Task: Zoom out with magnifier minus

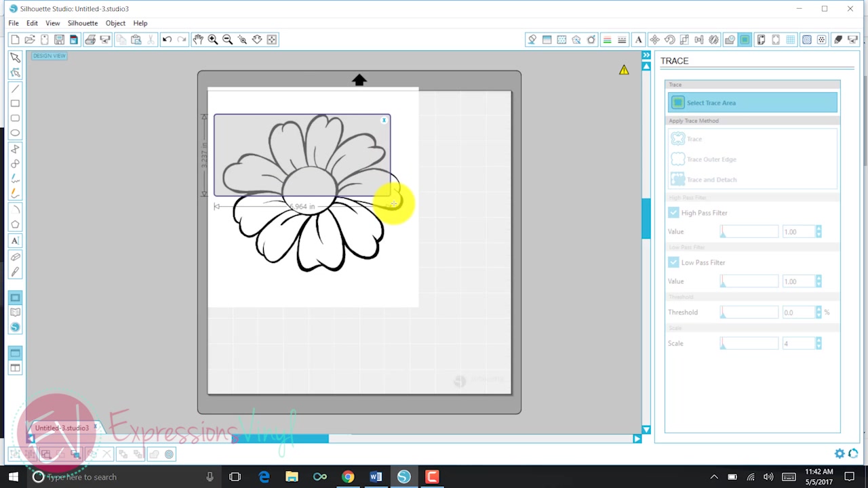Action: [x=228, y=40]
